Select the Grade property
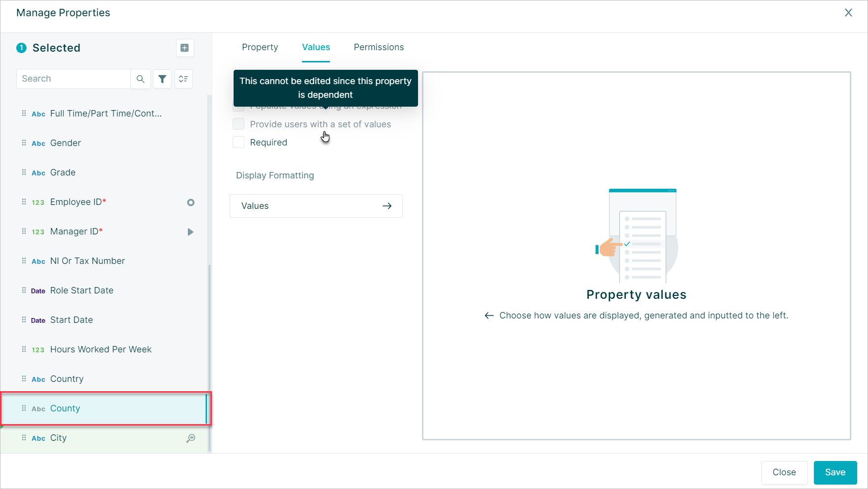Screen dimensions: 868x489 63,173
